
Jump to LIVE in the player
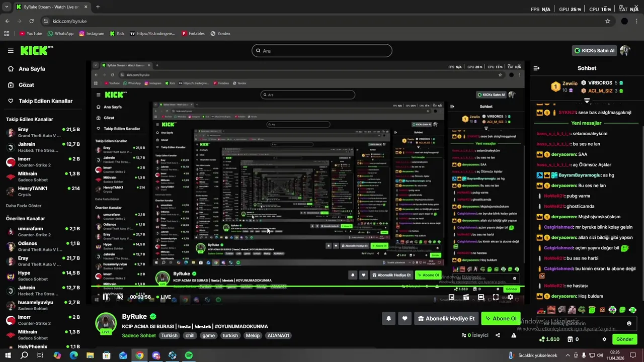click(163, 297)
